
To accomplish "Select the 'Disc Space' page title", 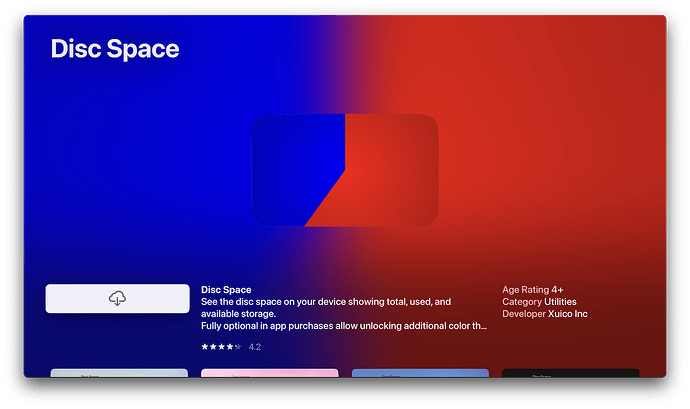I will [x=115, y=48].
